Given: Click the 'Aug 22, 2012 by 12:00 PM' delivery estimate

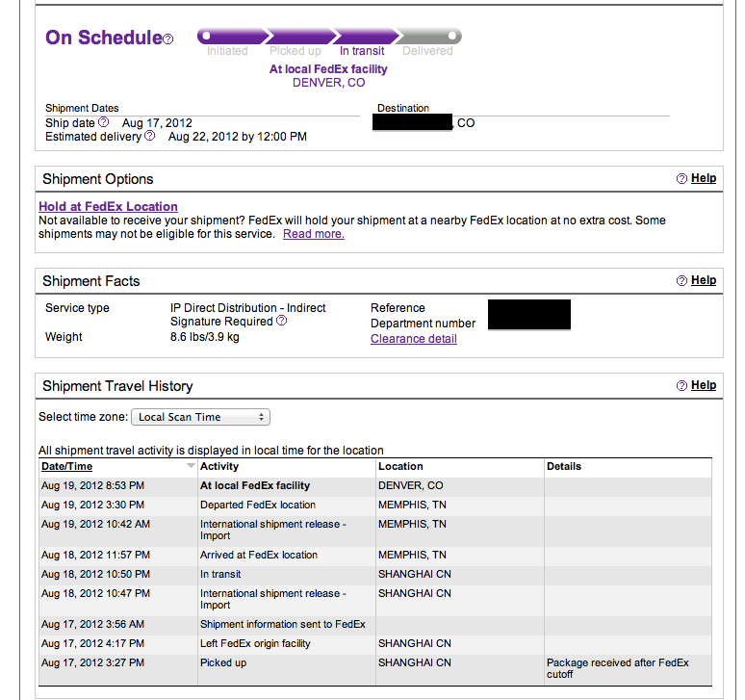Looking at the screenshot, I should 238,137.
